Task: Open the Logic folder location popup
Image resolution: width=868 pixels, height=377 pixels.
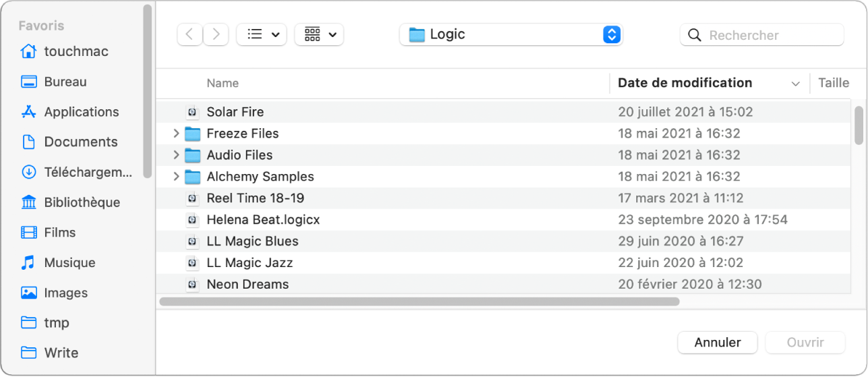Action: point(511,34)
